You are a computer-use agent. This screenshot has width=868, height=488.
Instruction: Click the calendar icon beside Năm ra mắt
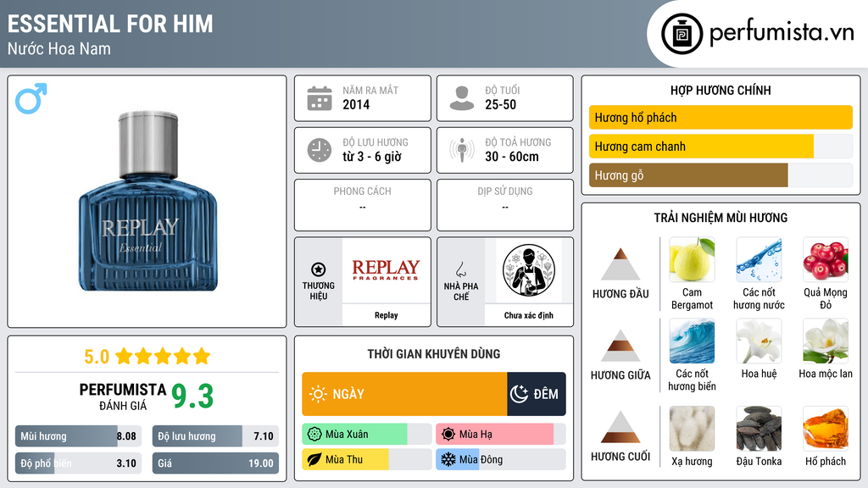tap(320, 98)
